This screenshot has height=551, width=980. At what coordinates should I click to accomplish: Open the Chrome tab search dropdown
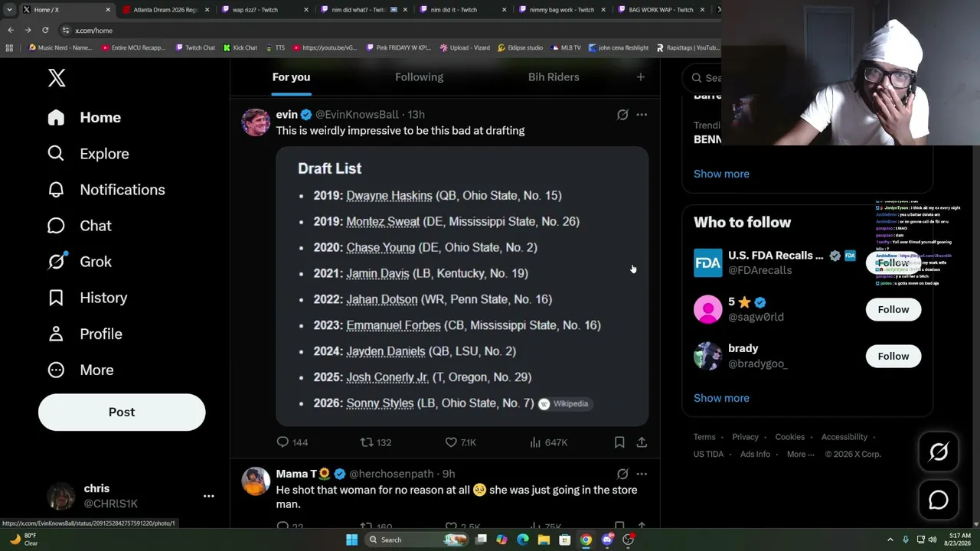click(x=9, y=10)
